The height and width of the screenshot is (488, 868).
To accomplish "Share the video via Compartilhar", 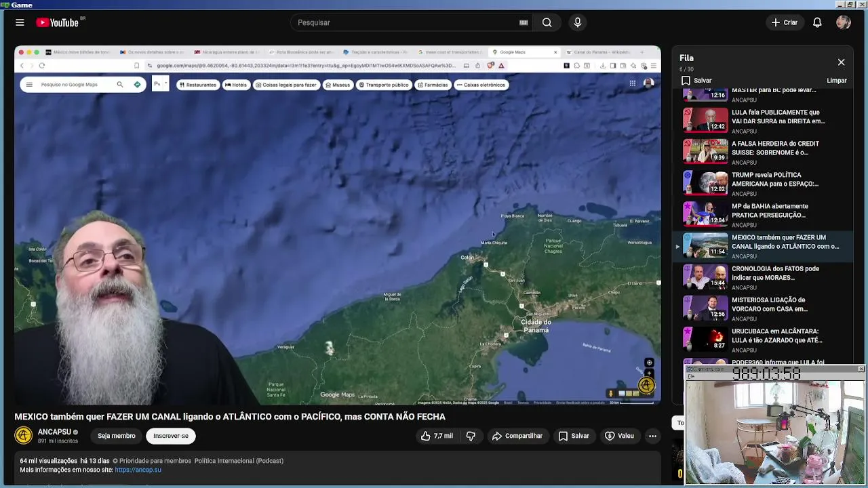I will click(517, 436).
